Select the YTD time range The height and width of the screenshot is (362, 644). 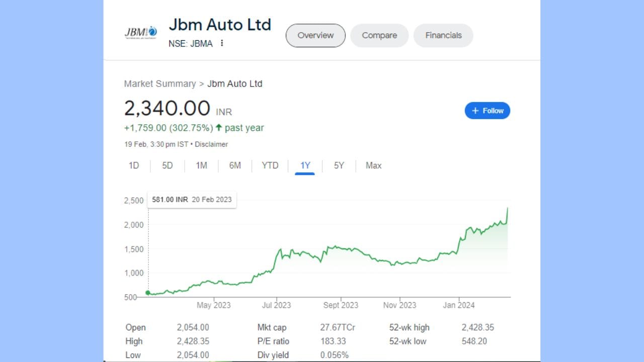pyautogui.click(x=270, y=165)
